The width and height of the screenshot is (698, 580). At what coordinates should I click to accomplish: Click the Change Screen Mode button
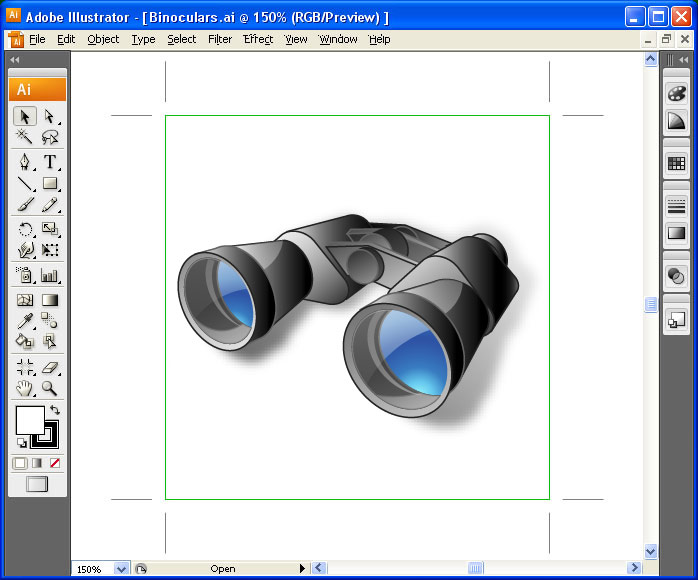[x=37, y=485]
